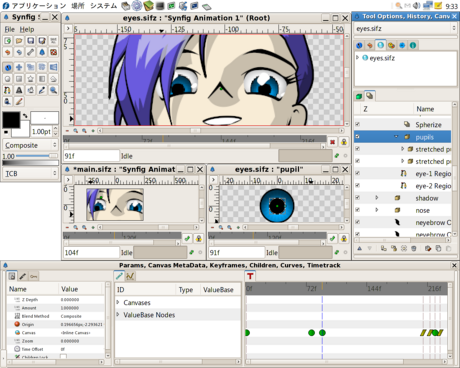The height and width of the screenshot is (368, 460).
Task: Open the アプリケーション menu
Action: click(x=39, y=6)
